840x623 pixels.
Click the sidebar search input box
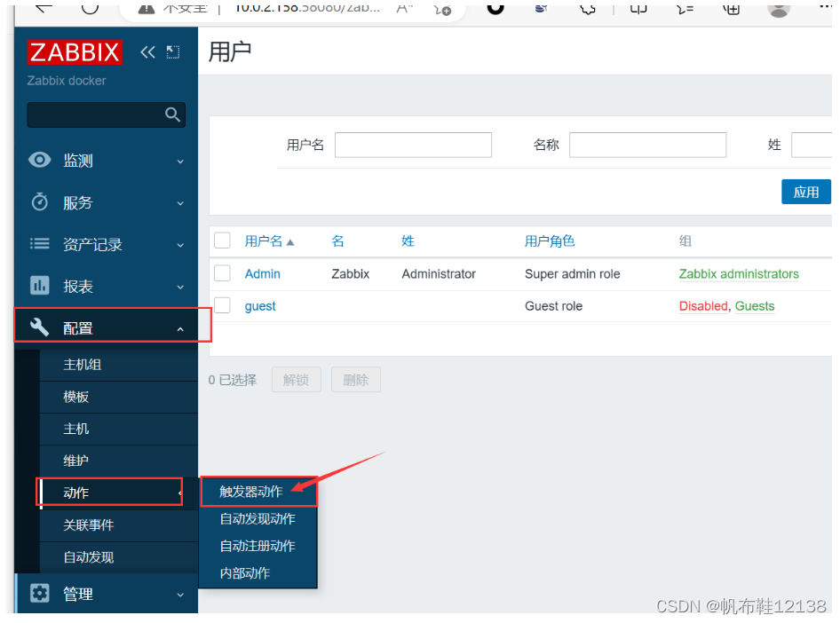coord(106,114)
